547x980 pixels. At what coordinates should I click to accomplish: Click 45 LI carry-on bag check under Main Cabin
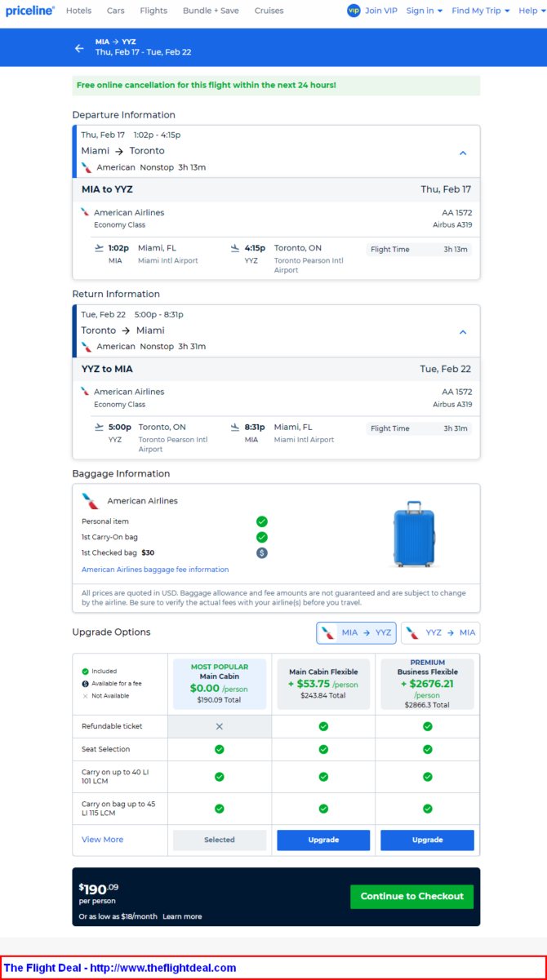pyautogui.click(x=219, y=809)
